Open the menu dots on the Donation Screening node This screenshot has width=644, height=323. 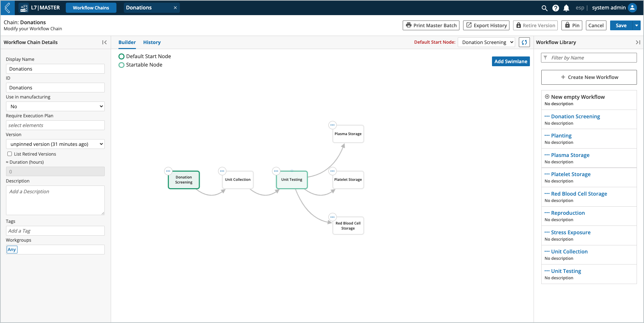168,171
